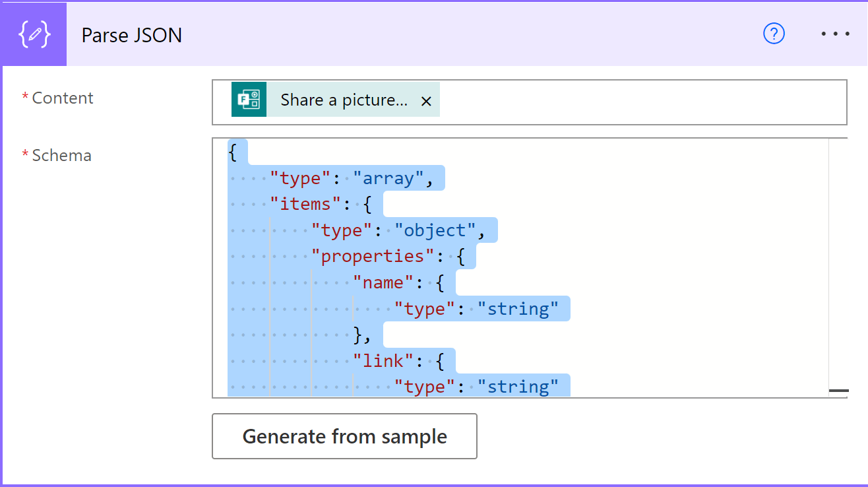Click the Content field label
Viewport: 868px width, 487px height.
pyautogui.click(x=62, y=98)
